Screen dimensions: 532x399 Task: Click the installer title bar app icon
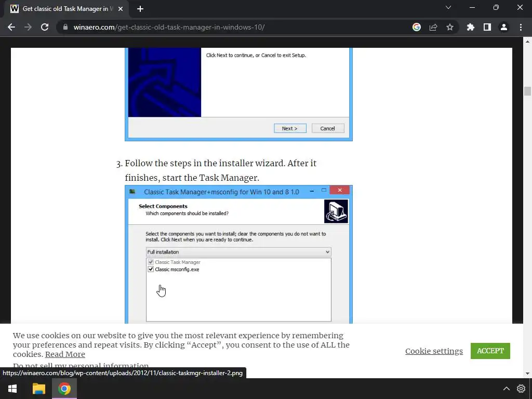pyautogui.click(x=132, y=192)
